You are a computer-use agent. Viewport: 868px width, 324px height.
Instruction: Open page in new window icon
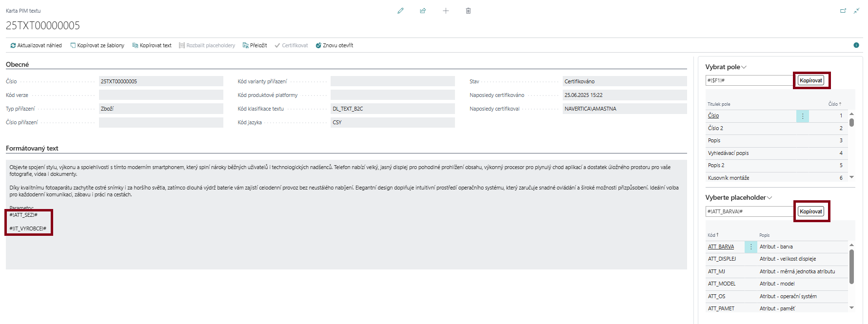843,11
